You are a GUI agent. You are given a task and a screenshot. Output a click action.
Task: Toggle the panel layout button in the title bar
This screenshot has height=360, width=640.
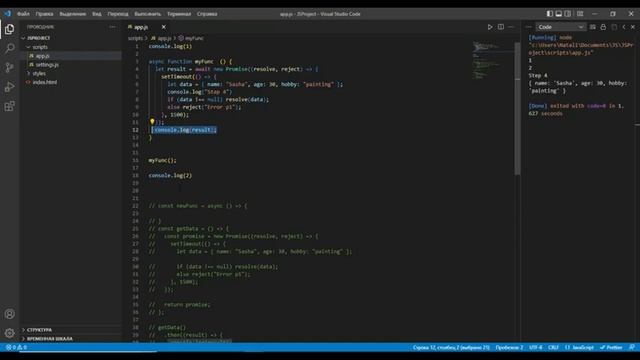click(559, 13)
